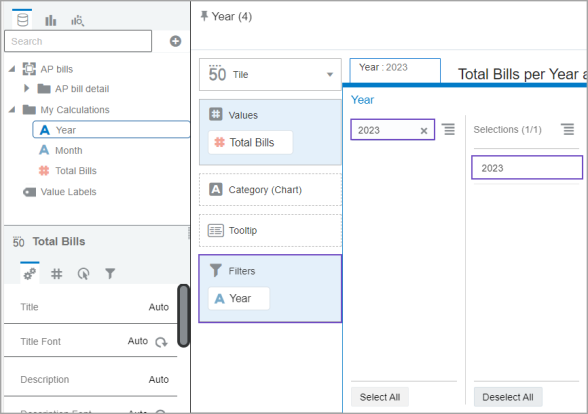
Task: Open the Filters funnel properties tab
Action: tap(110, 274)
